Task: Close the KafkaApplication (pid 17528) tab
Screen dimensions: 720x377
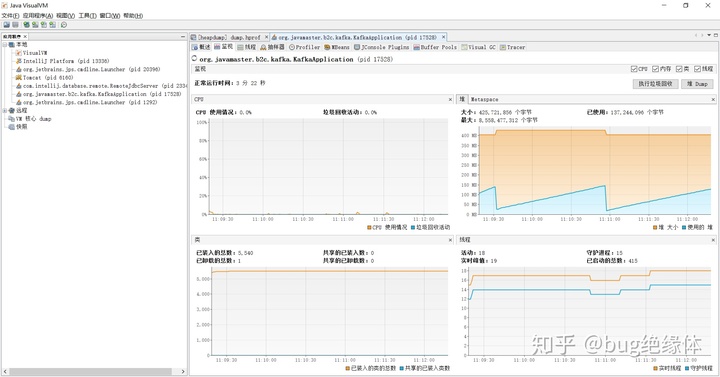Action: click(x=444, y=37)
